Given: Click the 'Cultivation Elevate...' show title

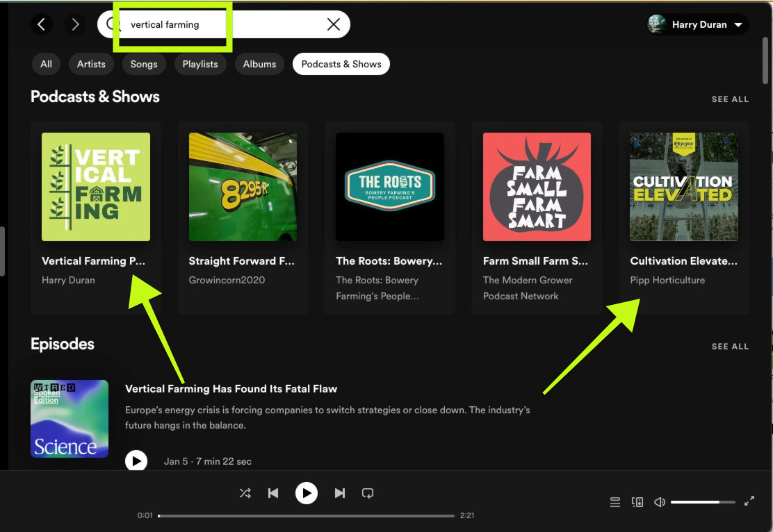Looking at the screenshot, I should coord(684,261).
